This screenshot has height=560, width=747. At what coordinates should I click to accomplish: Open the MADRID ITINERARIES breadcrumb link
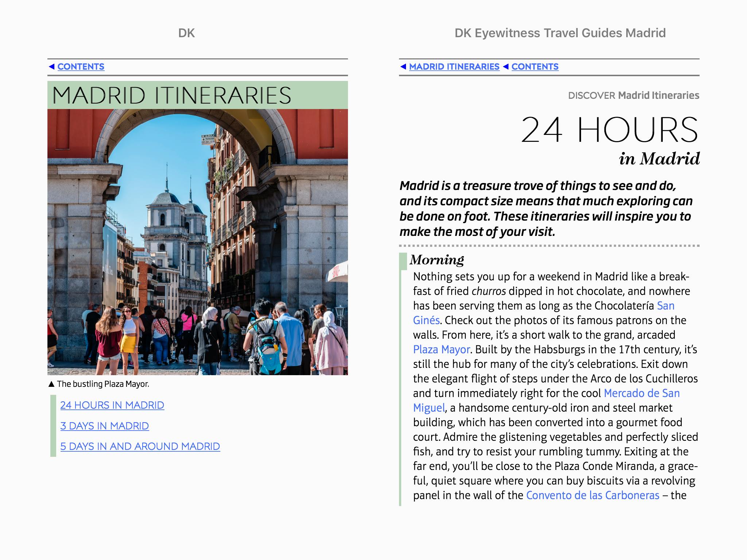click(x=454, y=67)
